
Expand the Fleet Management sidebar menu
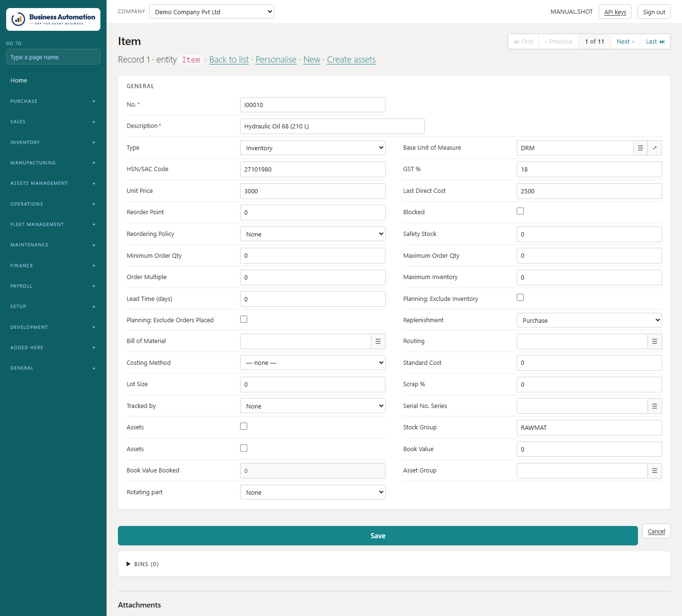pyautogui.click(x=53, y=225)
